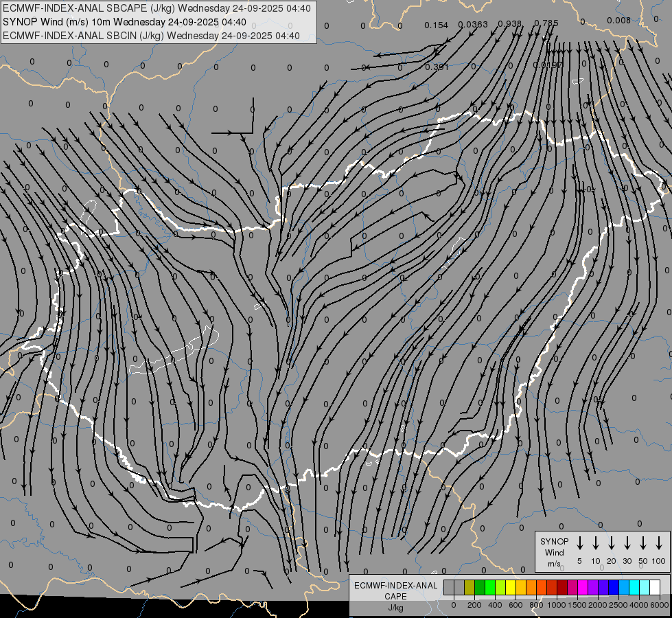Image resolution: width=672 pixels, height=618 pixels.
Task: Select the bright green CAPE color swatch
Action: (x=490, y=587)
